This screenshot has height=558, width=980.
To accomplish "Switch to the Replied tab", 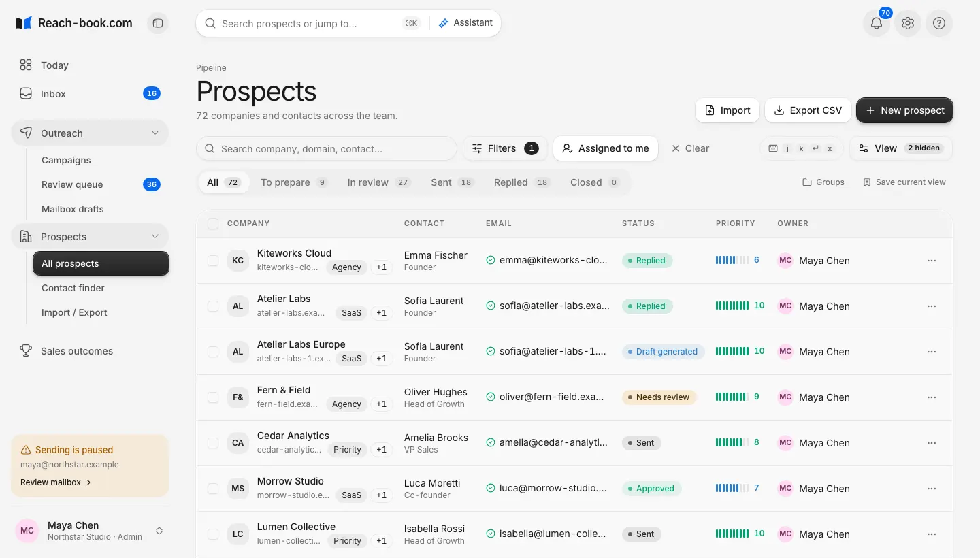I will (522, 182).
